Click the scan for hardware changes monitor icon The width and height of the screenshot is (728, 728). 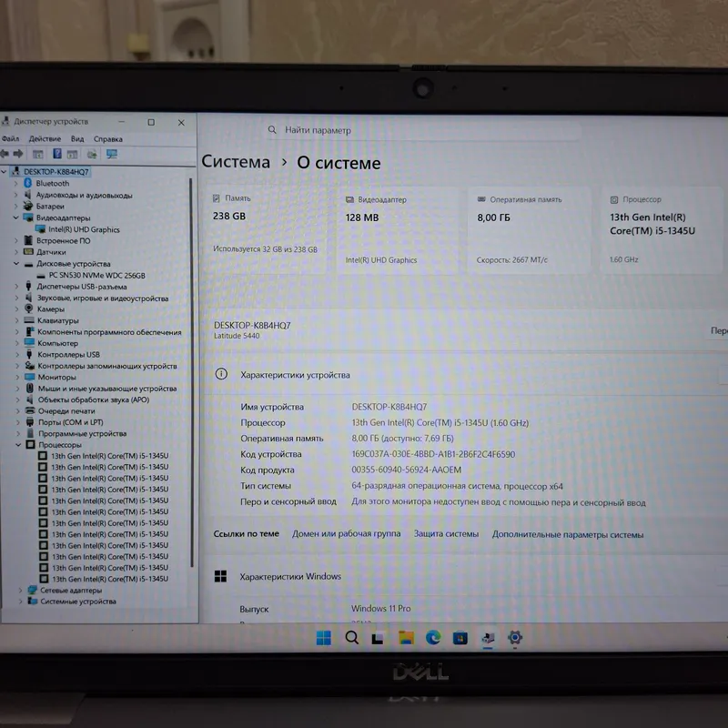point(112,154)
